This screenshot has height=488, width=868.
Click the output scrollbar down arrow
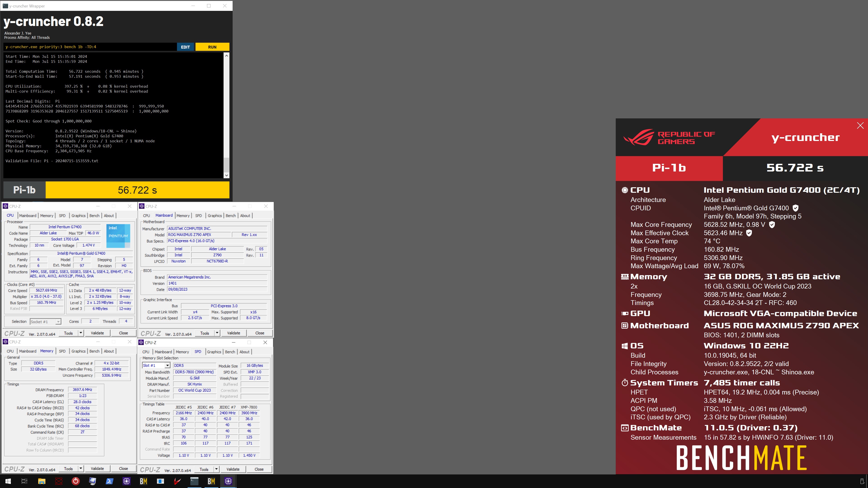[226, 175]
